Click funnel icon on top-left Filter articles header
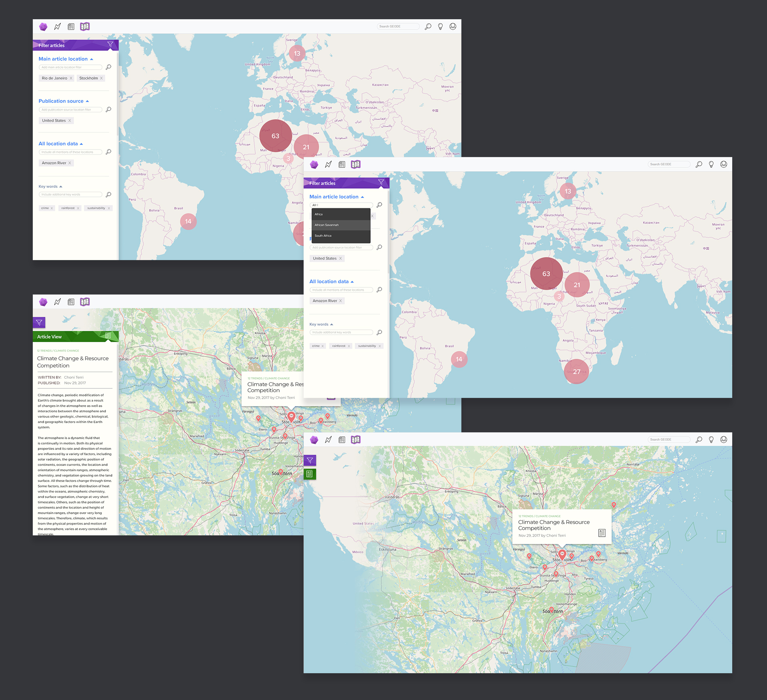Image resolution: width=767 pixels, height=700 pixels. 110,44
